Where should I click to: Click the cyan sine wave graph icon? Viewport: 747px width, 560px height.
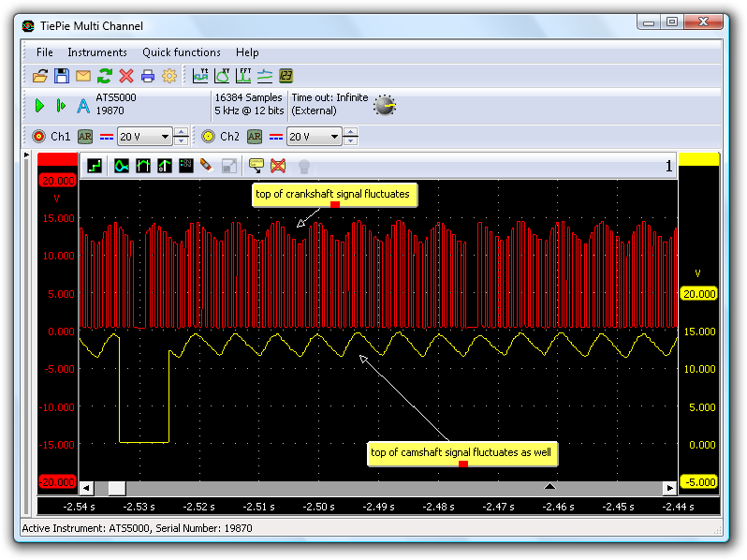(x=122, y=166)
